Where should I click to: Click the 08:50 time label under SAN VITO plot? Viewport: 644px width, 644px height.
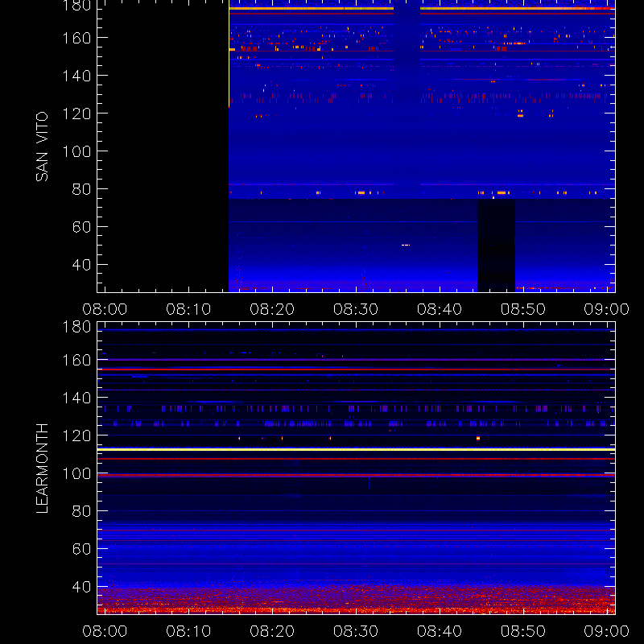coord(522,309)
